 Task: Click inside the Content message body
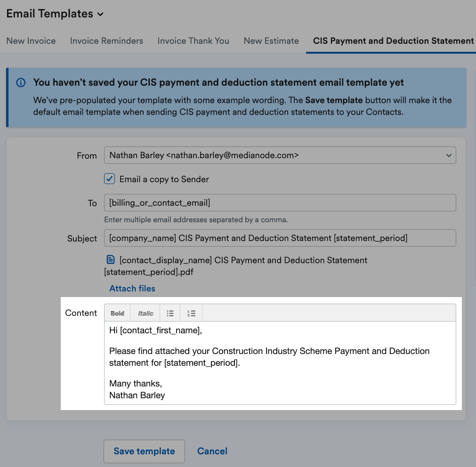pyautogui.click(x=280, y=372)
